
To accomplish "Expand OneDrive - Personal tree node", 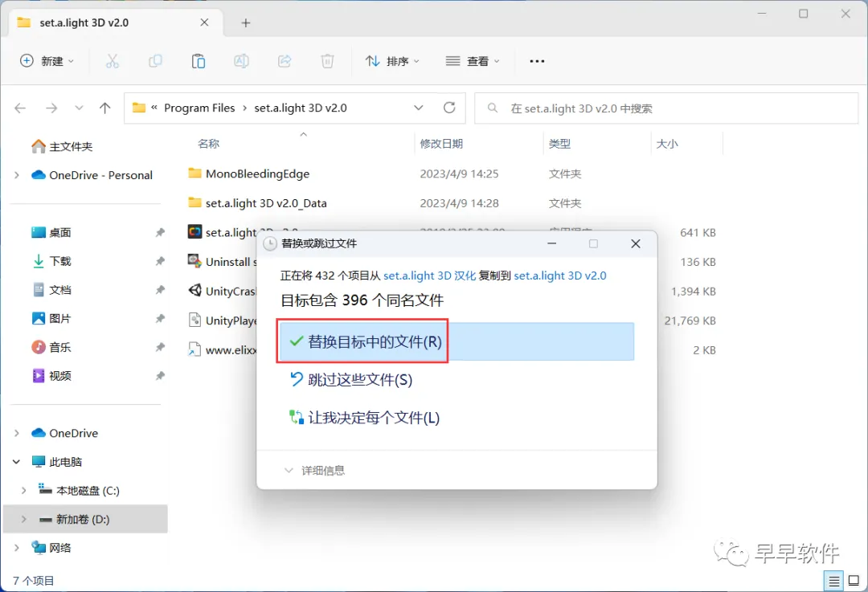I will 17,175.
